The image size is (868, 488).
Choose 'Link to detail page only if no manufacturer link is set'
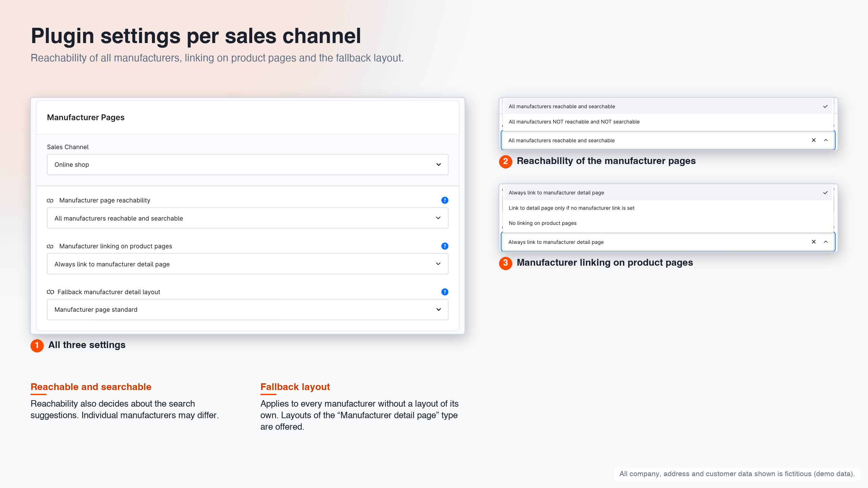[668, 208]
